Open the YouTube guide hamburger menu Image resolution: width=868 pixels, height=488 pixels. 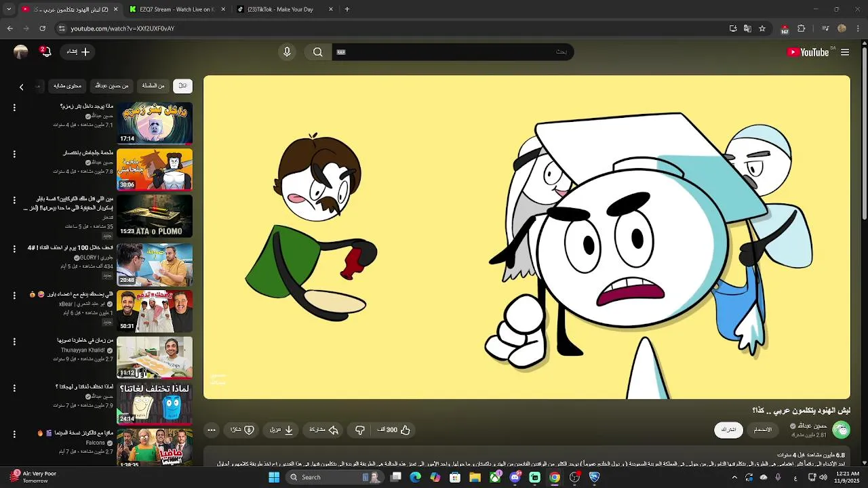(845, 52)
